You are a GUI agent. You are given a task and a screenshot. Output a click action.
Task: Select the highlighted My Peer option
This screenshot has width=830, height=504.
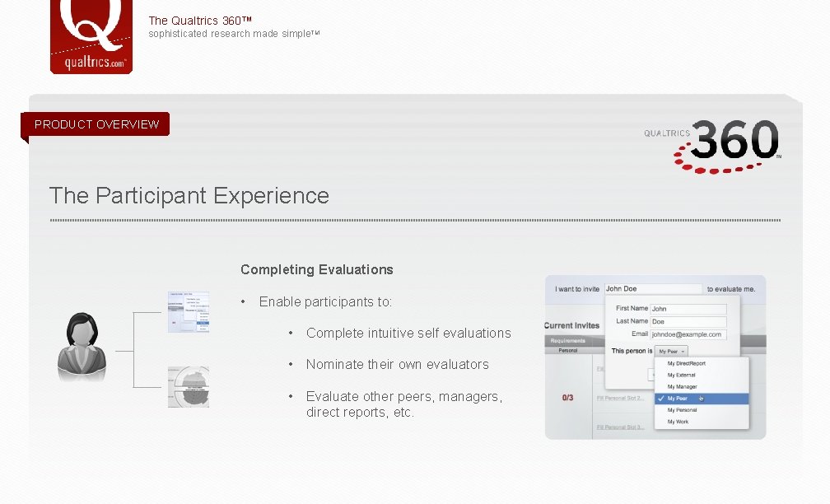point(702,399)
